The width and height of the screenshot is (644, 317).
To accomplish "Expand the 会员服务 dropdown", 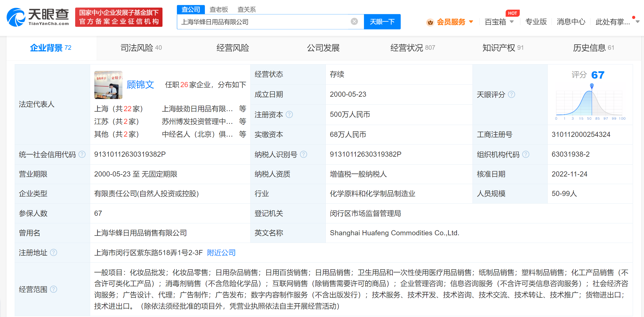I will (x=471, y=22).
